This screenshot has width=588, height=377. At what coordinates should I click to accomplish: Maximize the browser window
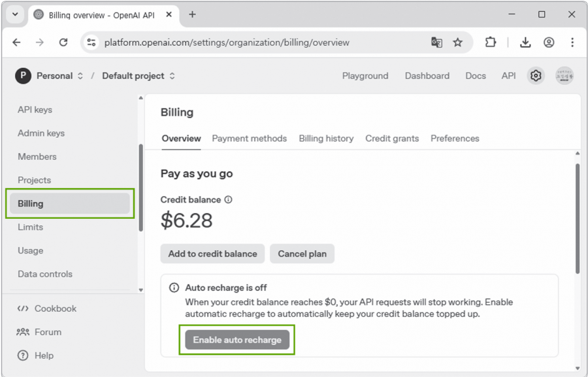542,14
